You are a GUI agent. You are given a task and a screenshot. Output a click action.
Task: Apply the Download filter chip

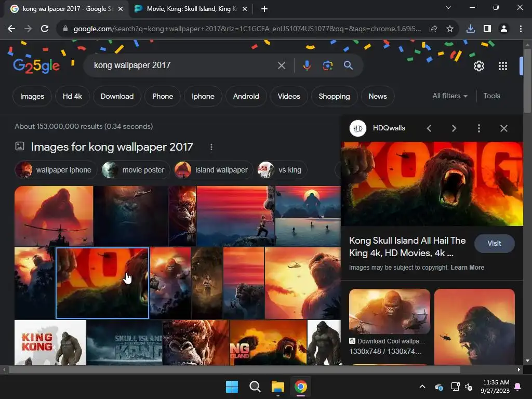tap(117, 96)
